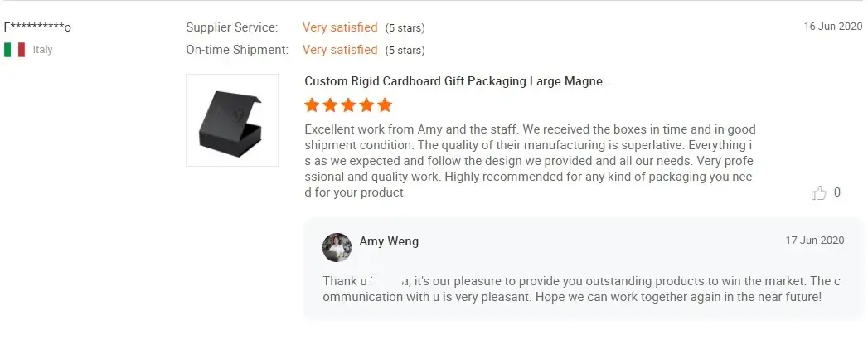Viewport: 868px width, 345px height.
Task: Click the helpful count number 0
Action: (x=837, y=192)
